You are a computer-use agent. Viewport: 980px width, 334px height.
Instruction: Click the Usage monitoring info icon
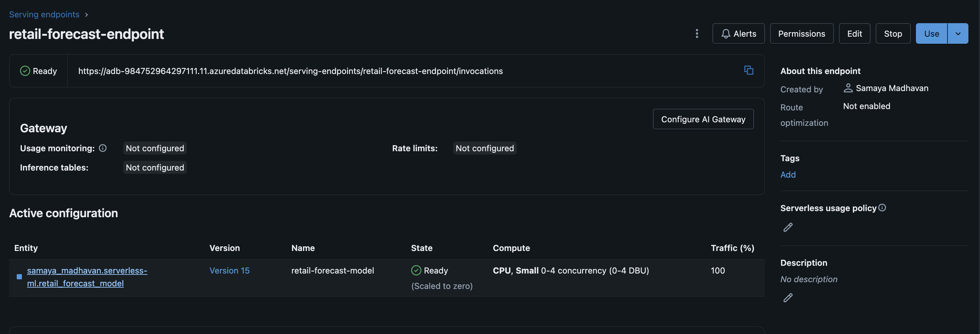click(103, 148)
